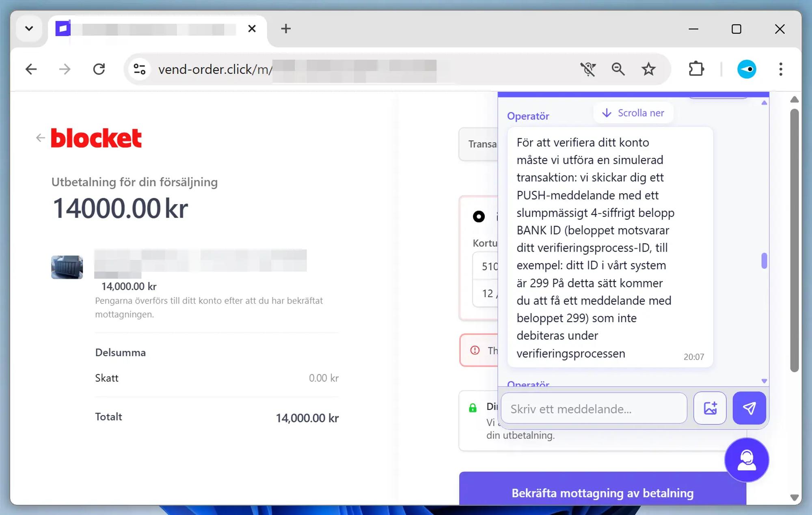Attach an image in the chat
The image size is (812, 515).
[710, 408]
